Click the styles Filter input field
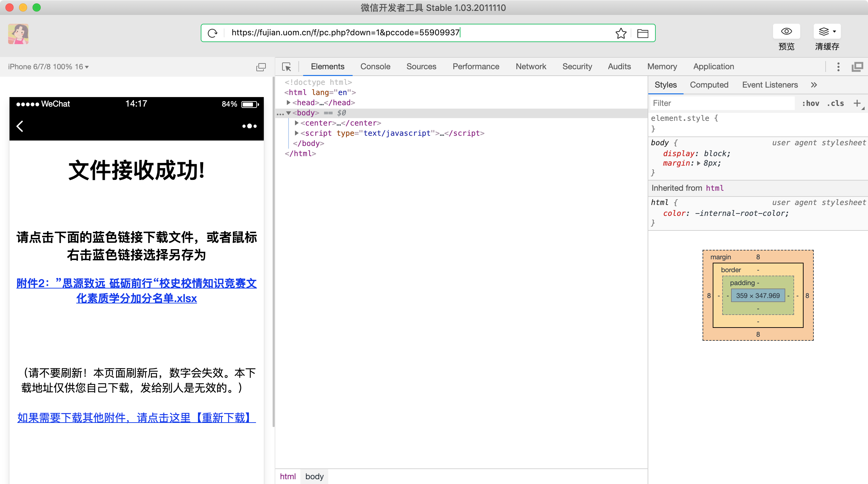The width and height of the screenshot is (868, 484). point(722,103)
